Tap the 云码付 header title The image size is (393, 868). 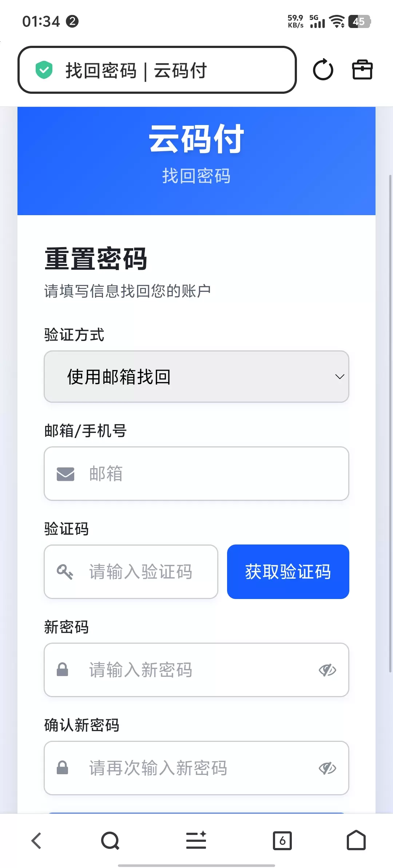[196, 139]
